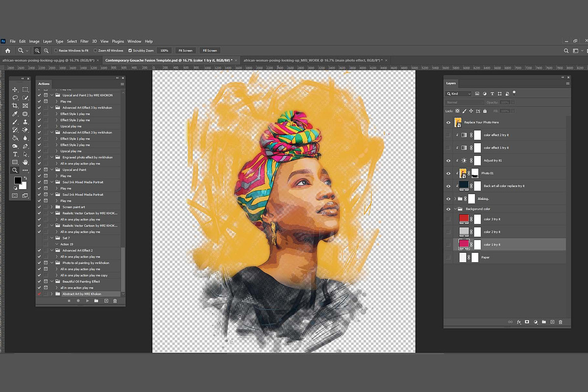Viewport: 588px width, 392px height.
Task: Select the Clone Stamp tool
Action: click(x=25, y=122)
